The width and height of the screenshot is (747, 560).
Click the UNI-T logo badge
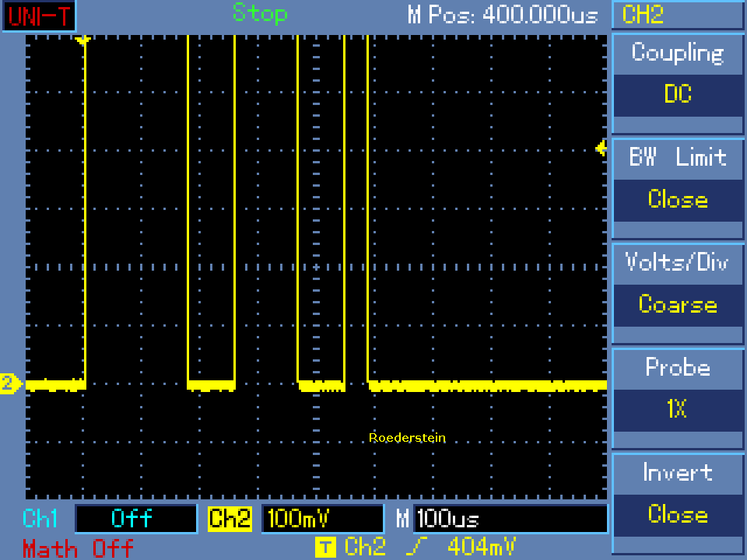coord(39,16)
